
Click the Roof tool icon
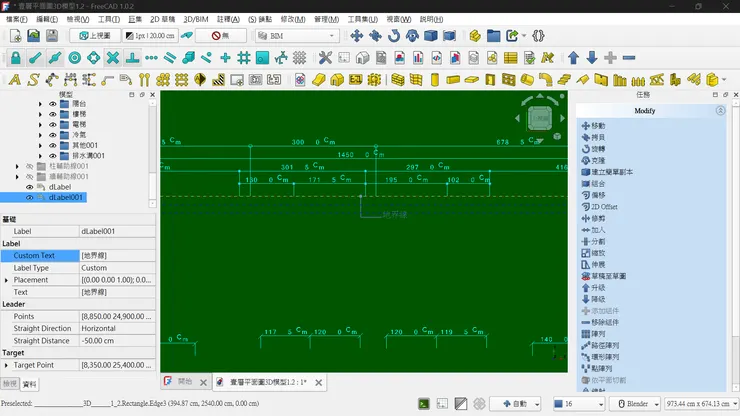(582, 79)
